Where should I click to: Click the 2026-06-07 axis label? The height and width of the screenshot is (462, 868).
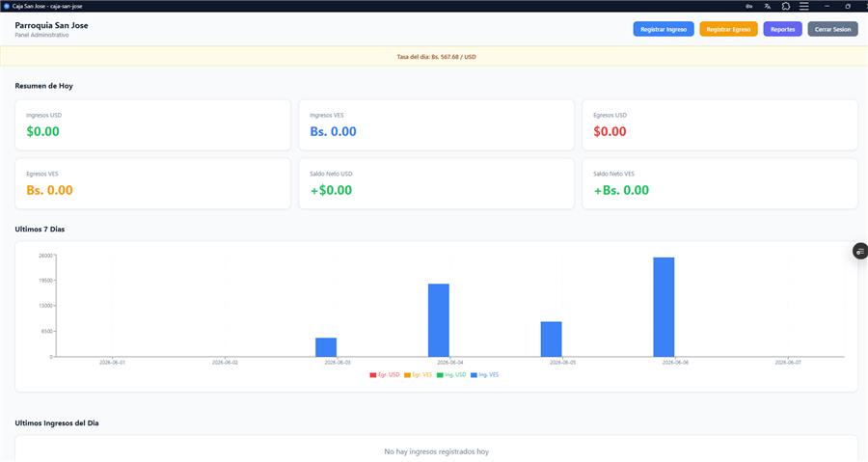coord(788,363)
